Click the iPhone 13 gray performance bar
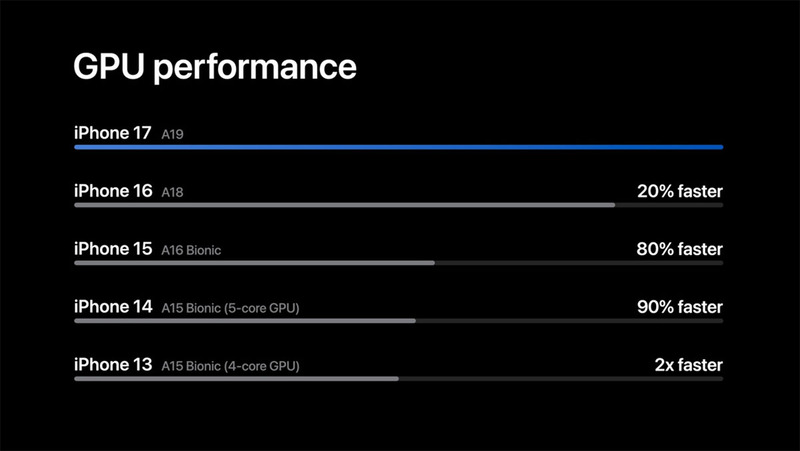Image resolution: width=800 pixels, height=451 pixels. (x=236, y=379)
